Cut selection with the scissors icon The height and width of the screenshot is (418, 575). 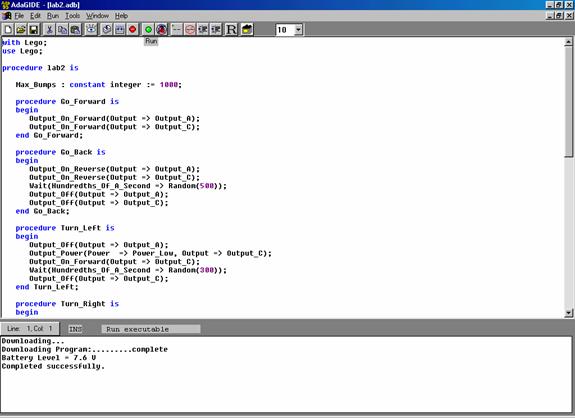pos(49,29)
